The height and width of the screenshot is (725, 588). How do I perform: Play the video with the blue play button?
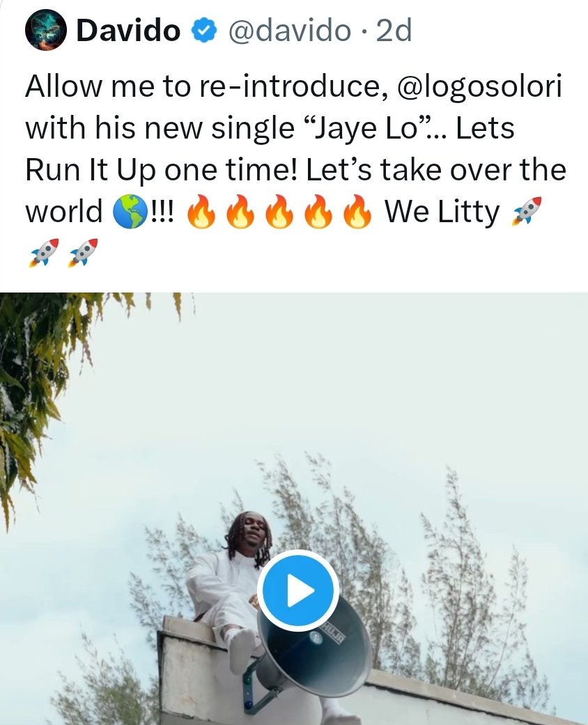tap(298, 591)
